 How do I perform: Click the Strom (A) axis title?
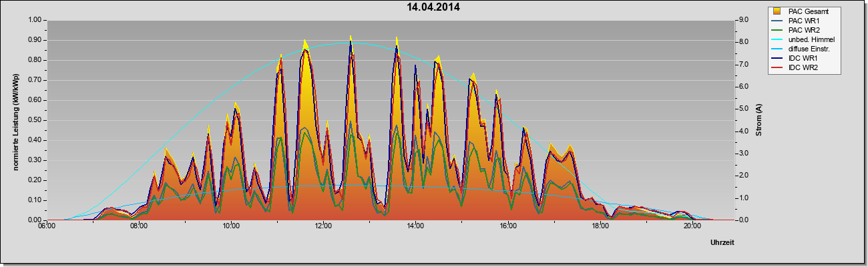click(x=759, y=120)
